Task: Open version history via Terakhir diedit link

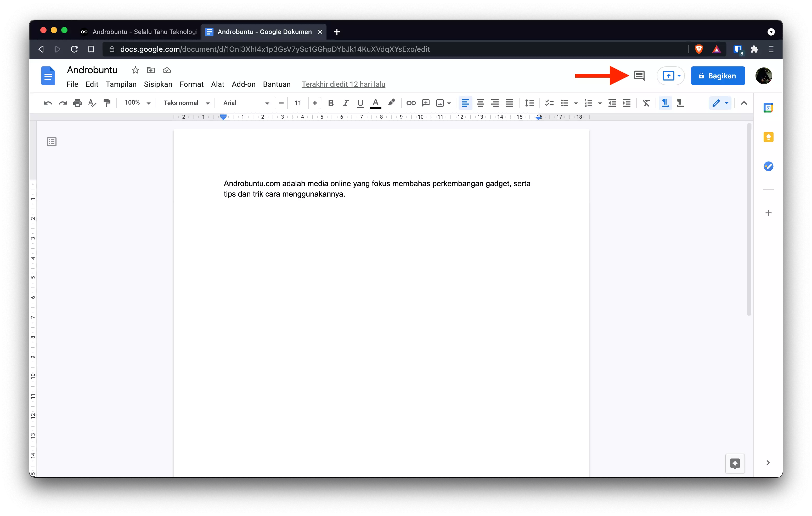Action: [344, 84]
